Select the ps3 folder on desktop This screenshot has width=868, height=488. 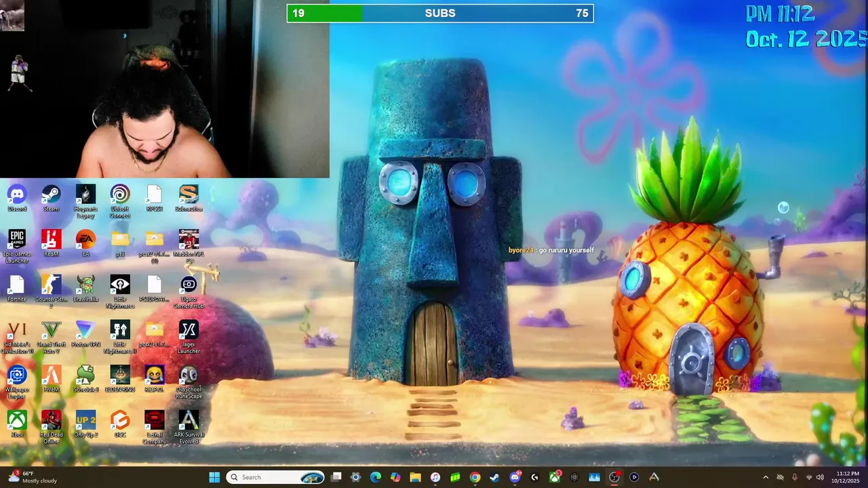[x=120, y=243]
